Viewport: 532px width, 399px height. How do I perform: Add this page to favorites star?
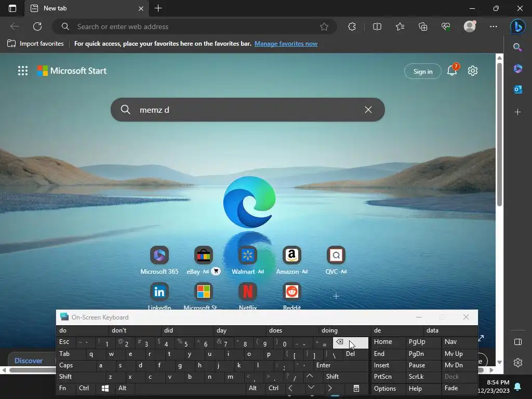[324, 26]
